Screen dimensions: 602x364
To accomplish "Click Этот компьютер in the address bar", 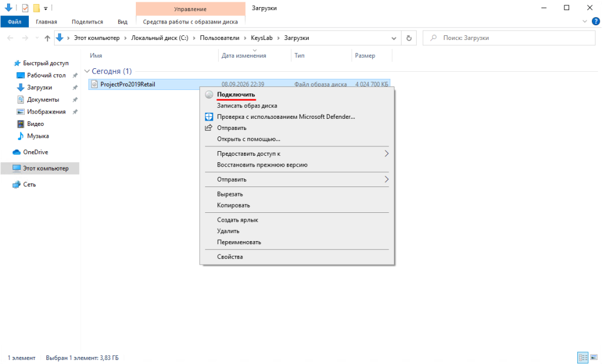I will coord(97,38).
